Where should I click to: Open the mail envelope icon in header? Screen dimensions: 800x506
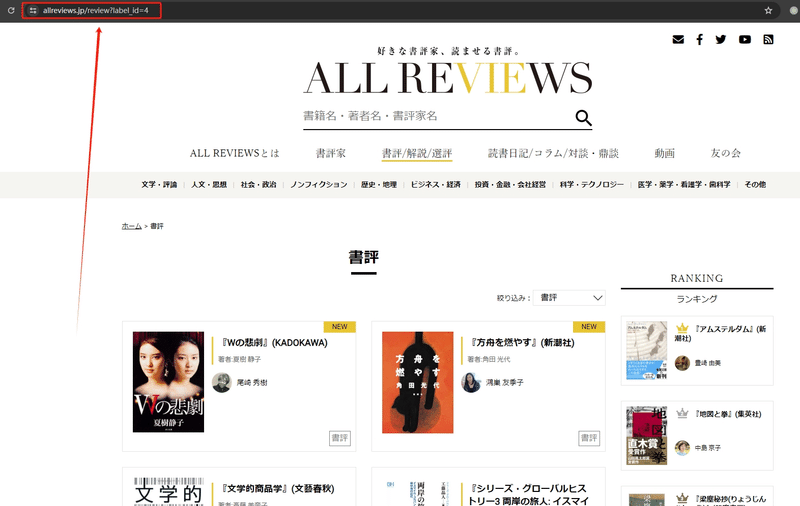click(678, 39)
